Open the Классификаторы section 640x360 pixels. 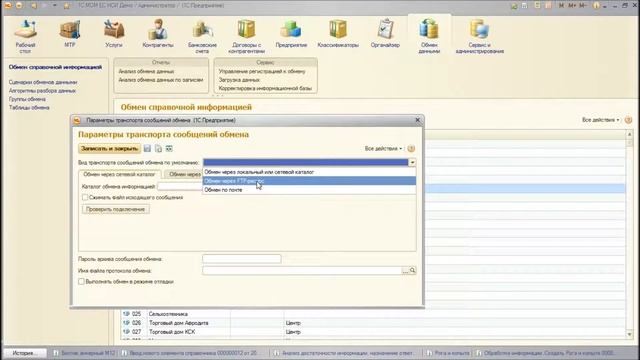[x=338, y=34]
